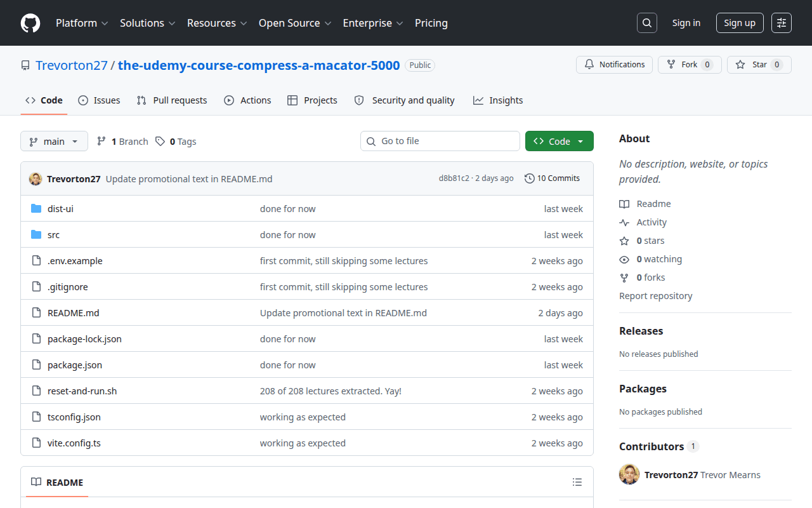Click the branch icon beside 1 Branch
812x508 pixels.
coord(101,141)
